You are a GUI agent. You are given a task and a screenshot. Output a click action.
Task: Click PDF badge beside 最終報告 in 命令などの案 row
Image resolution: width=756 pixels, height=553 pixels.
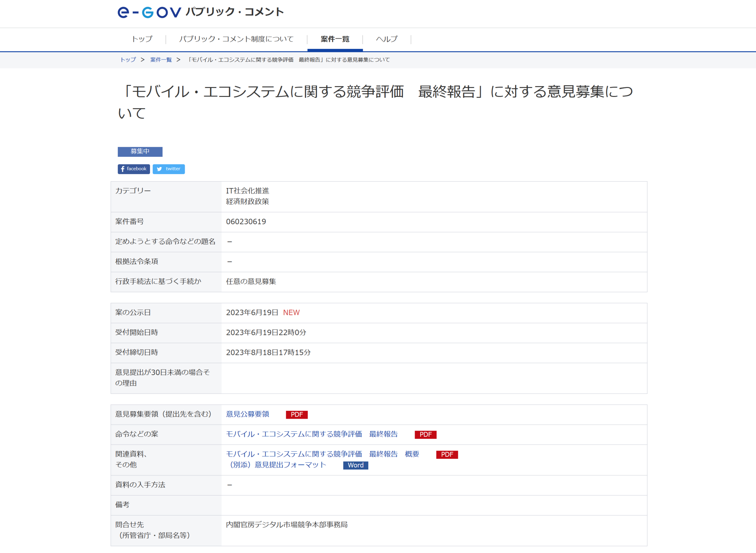(x=425, y=434)
